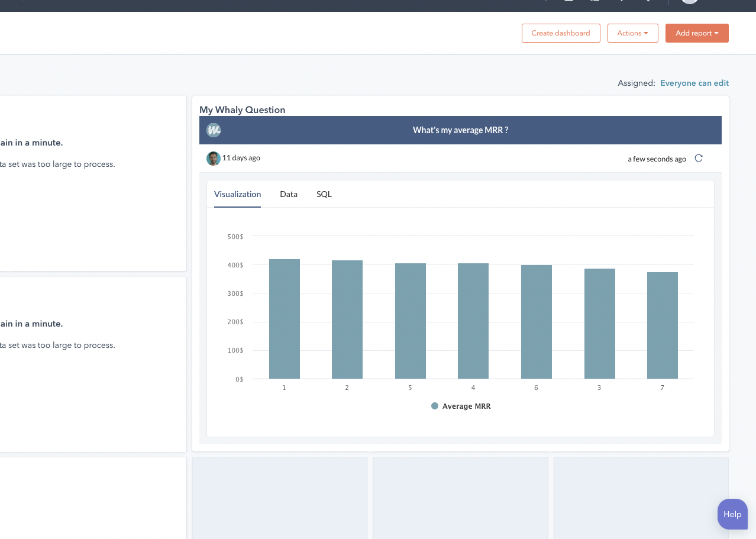The height and width of the screenshot is (539, 756).
Task: Open the Help chat button
Action: tap(732, 514)
